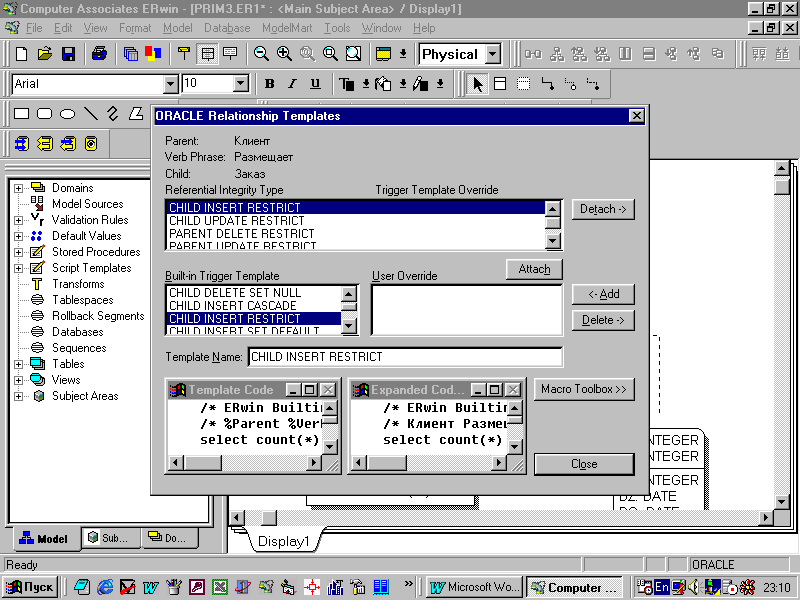Switch to Microsoft Word taskbar button
This screenshot has width=800, height=600.
[x=474, y=587]
